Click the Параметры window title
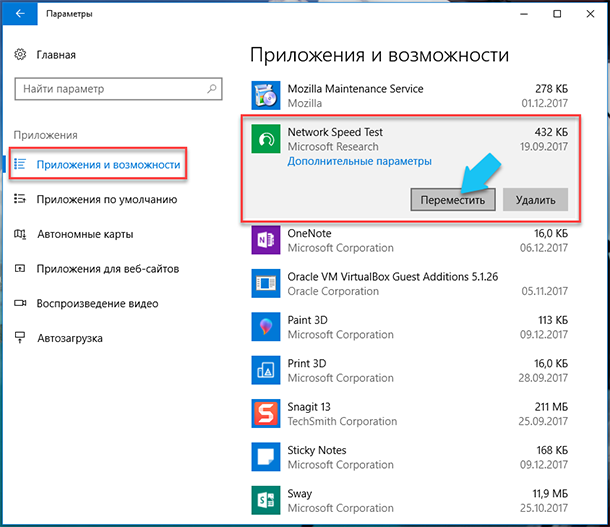The image size is (610, 527). [x=69, y=14]
